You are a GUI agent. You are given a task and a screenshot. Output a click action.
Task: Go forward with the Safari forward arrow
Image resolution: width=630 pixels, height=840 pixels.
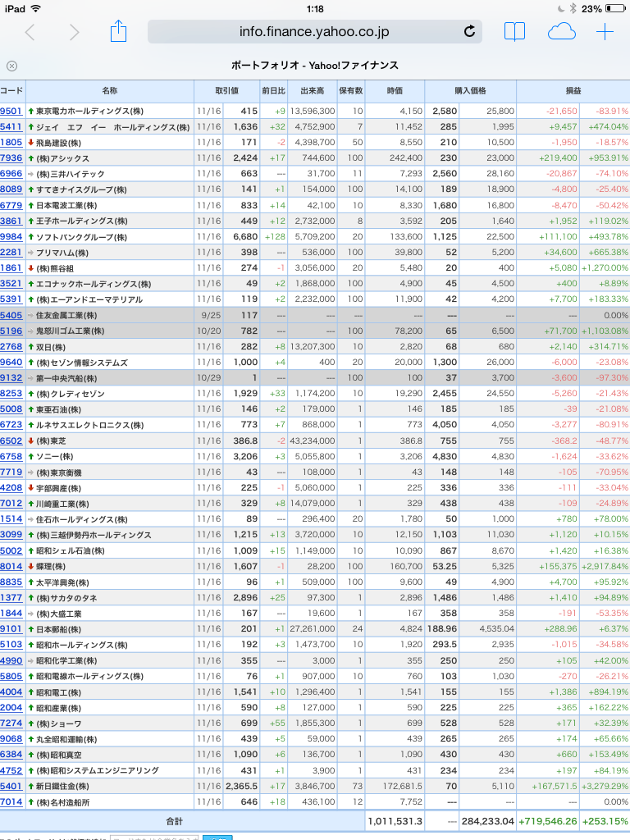[x=74, y=32]
